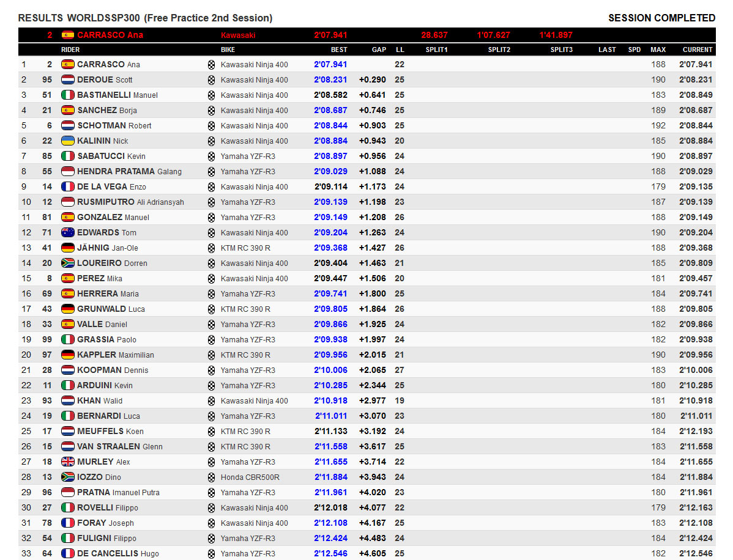This screenshot has width=733, height=560.
Task: Click the SPLIT2 column header
Action: click(499, 50)
